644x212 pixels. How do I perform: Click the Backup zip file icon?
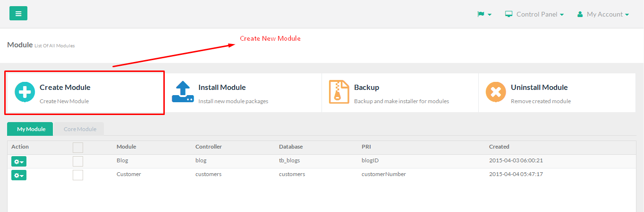339,92
